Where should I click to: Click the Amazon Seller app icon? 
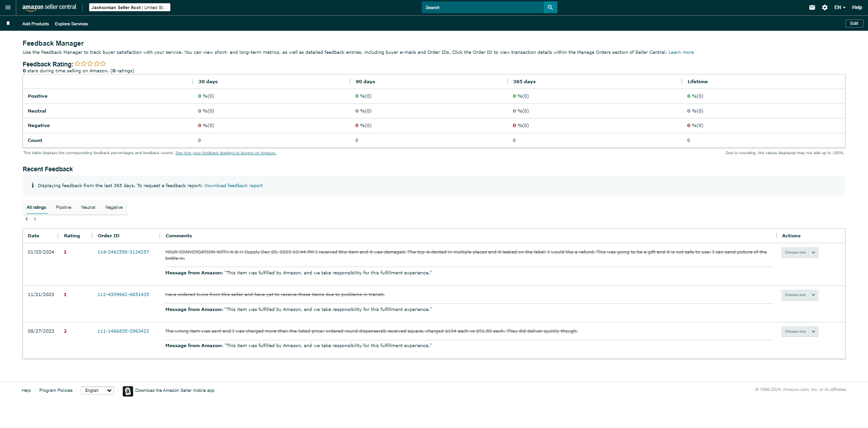click(128, 391)
